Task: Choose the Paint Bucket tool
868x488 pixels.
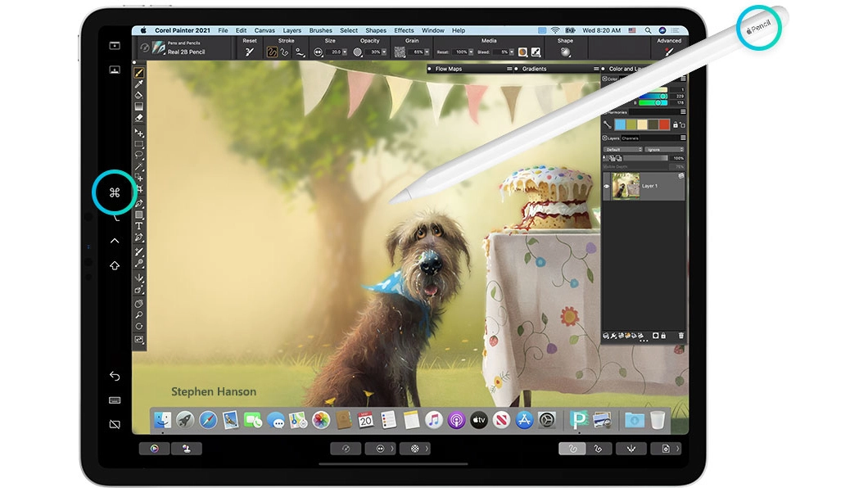Action: (139, 95)
